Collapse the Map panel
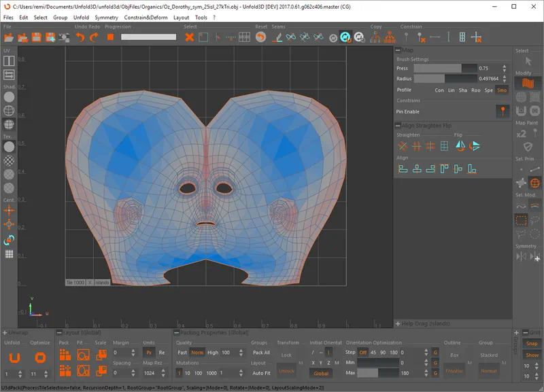The image size is (544, 392). click(398, 50)
